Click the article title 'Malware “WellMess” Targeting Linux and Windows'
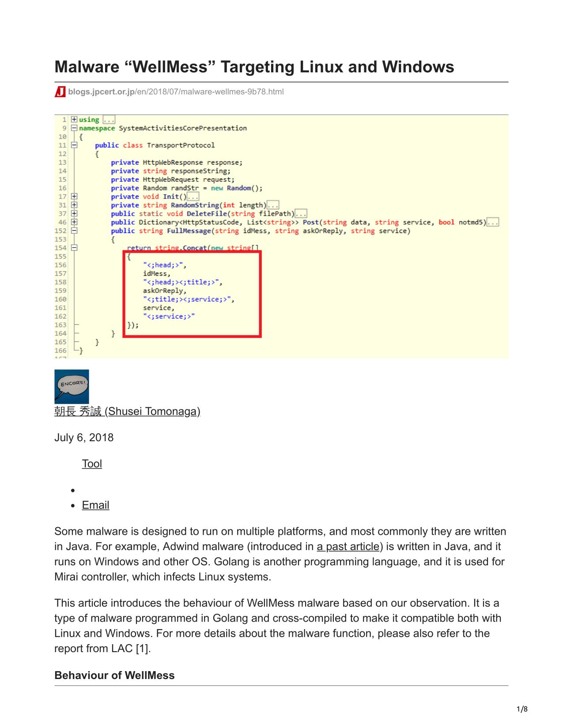The image size is (563, 728). [254, 67]
